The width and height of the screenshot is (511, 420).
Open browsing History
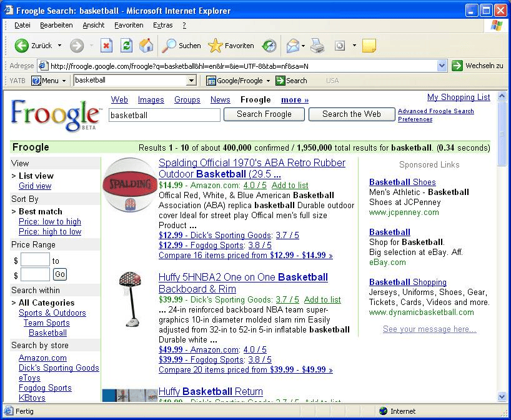[269, 46]
